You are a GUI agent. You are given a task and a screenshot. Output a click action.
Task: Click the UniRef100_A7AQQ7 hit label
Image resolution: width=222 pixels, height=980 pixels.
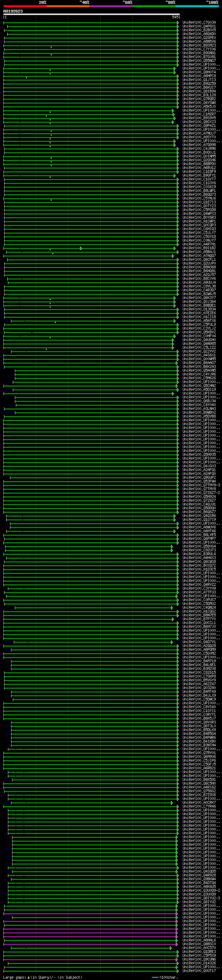click(x=199, y=256)
